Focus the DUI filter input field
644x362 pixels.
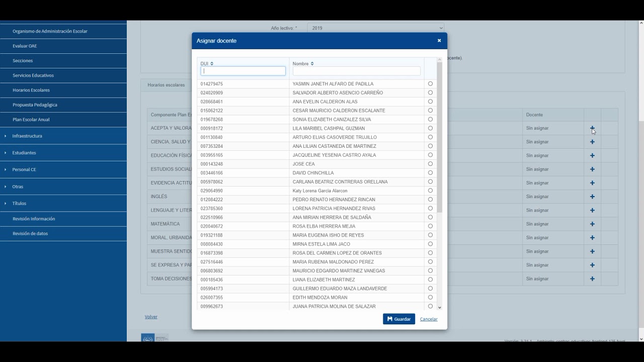[x=243, y=71]
